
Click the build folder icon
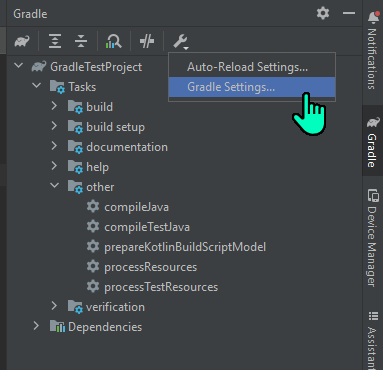[x=75, y=107]
